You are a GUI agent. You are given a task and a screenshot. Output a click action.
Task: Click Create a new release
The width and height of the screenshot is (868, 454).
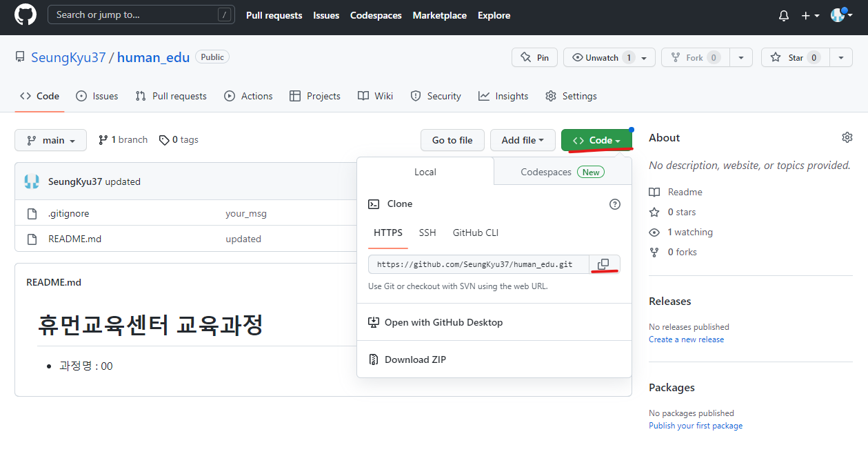pyautogui.click(x=686, y=339)
